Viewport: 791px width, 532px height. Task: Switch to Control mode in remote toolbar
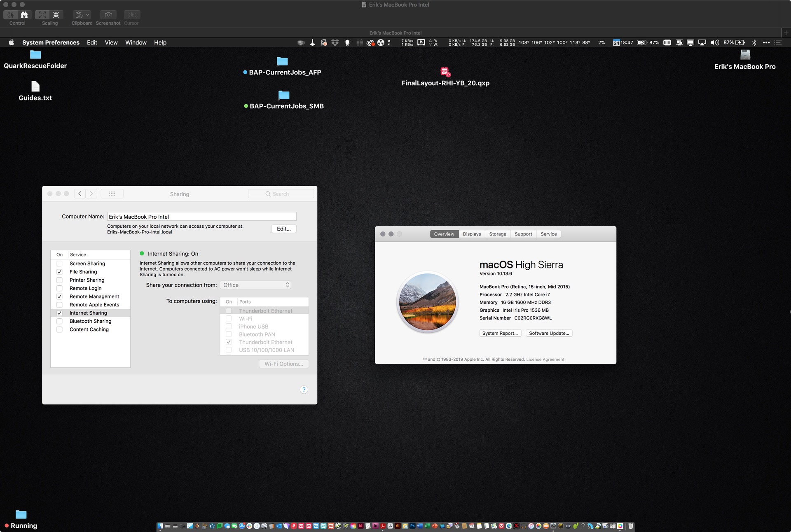(x=11, y=15)
